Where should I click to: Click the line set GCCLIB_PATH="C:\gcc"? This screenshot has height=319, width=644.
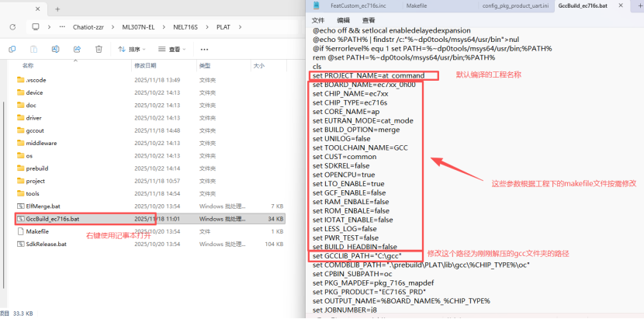click(357, 255)
